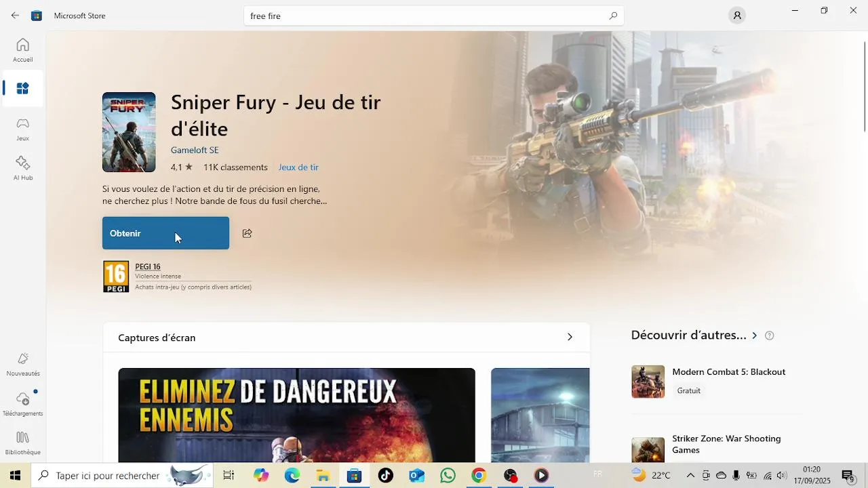Click the search magnifier icon

pyautogui.click(x=613, y=16)
